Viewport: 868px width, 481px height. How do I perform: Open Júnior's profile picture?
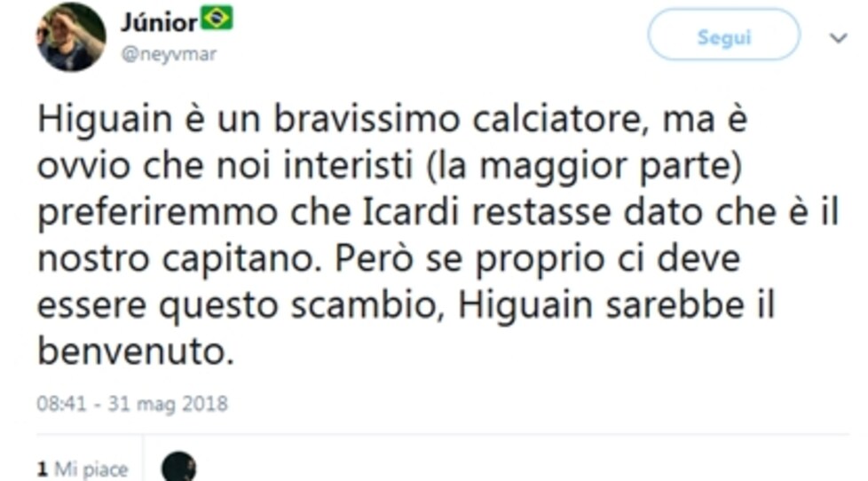pos(71,37)
